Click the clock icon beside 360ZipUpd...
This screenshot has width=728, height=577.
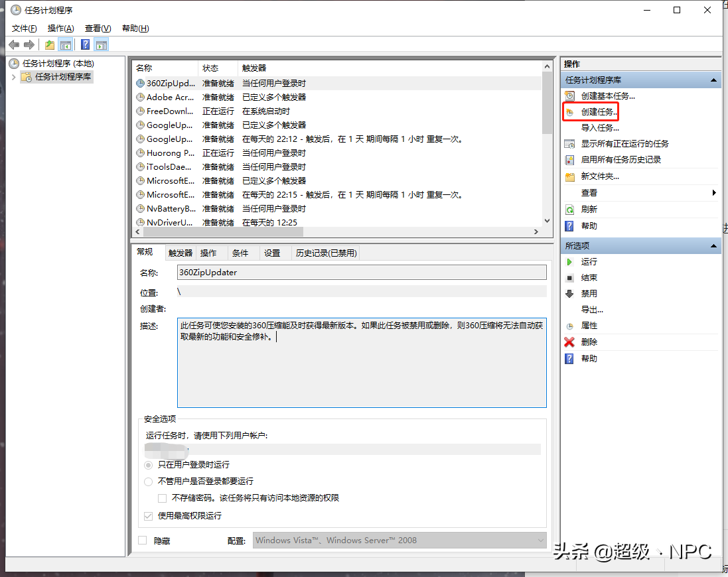(140, 84)
